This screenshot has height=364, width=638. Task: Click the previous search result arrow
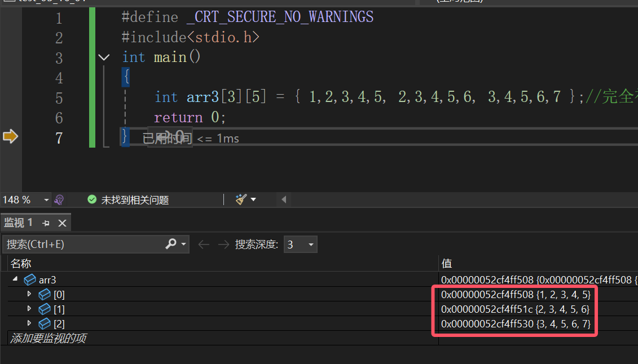point(204,244)
